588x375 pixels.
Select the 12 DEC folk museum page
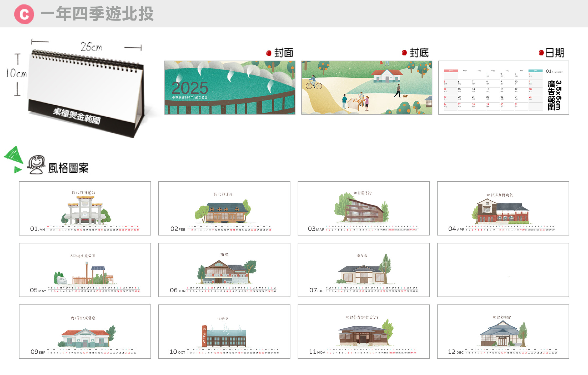(503, 331)
